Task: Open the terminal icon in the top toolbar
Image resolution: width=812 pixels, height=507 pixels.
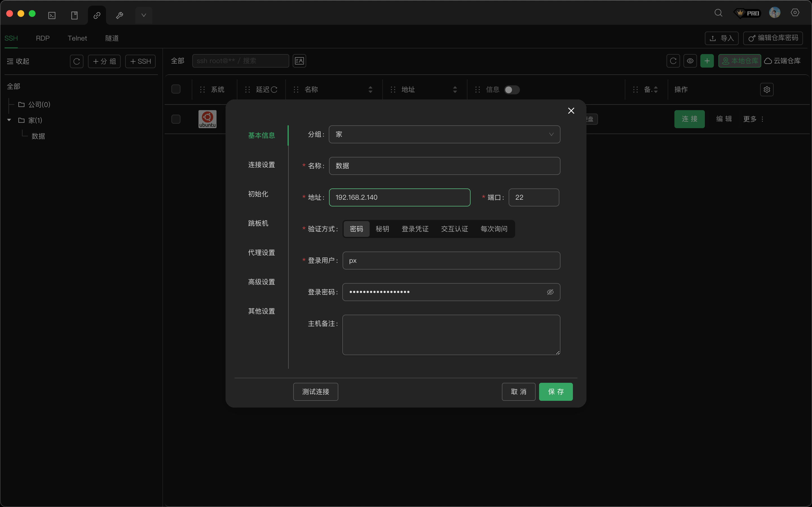Action: point(52,15)
